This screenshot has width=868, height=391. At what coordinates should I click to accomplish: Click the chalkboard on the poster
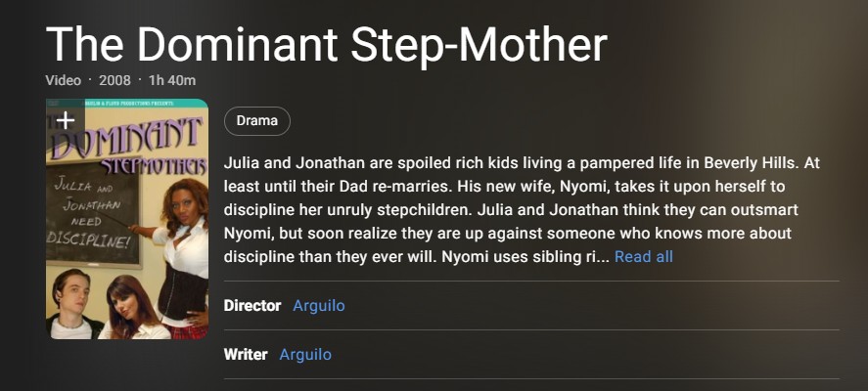[93, 210]
